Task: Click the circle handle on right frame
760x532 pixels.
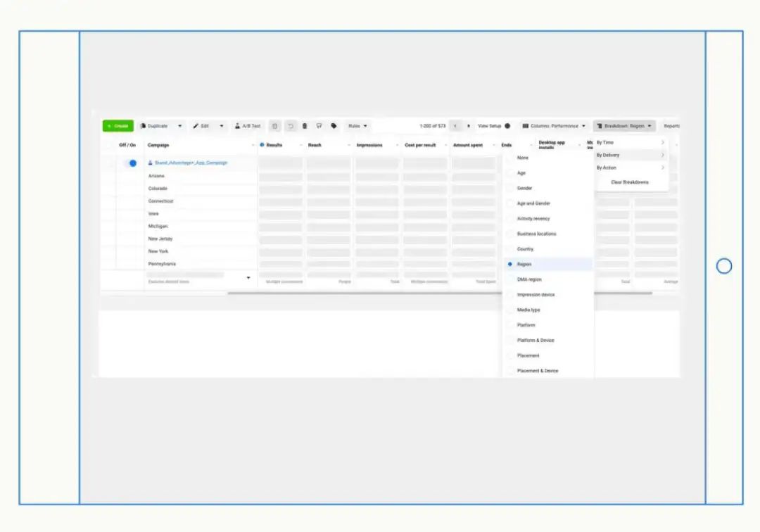Action: 724,266
